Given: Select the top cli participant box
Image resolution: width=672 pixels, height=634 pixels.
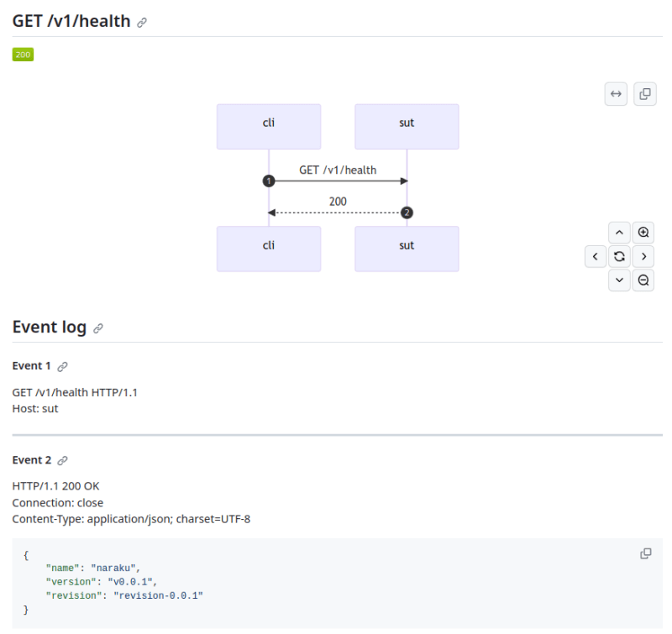Looking at the screenshot, I should (x=269, y=127).
